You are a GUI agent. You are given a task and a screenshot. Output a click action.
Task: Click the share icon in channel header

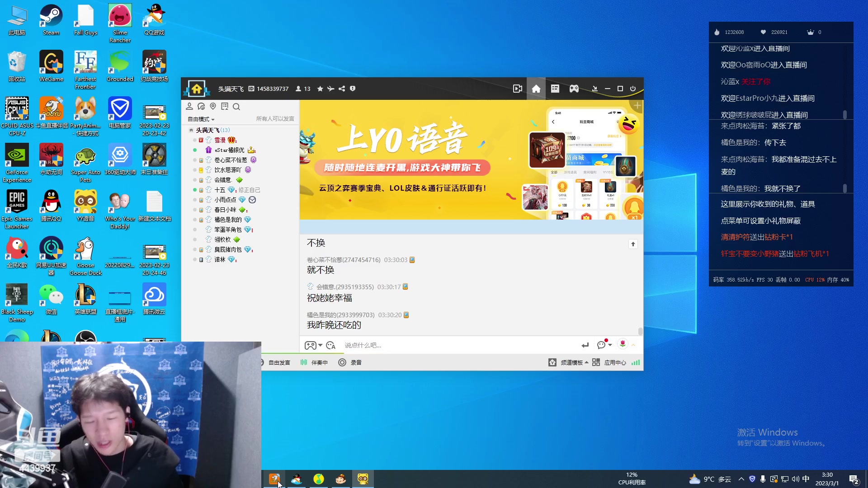pyautogui.click(x=342, y=89)
